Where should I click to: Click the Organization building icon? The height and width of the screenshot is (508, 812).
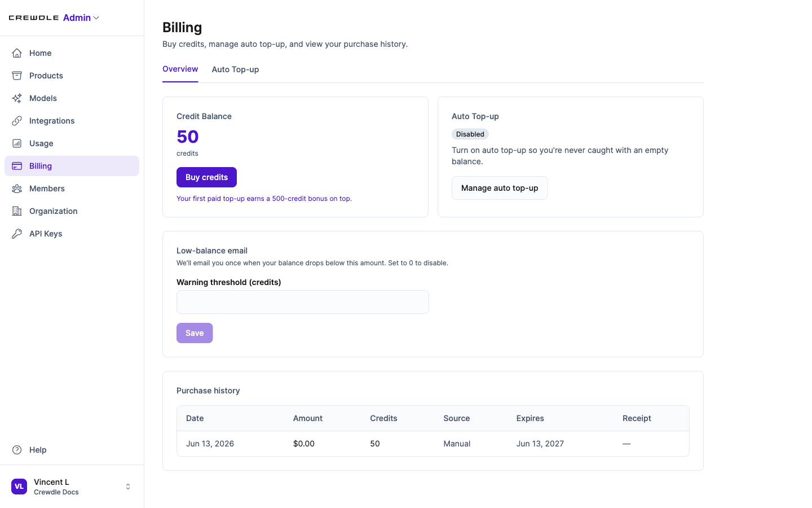click(x=17, y=211)
